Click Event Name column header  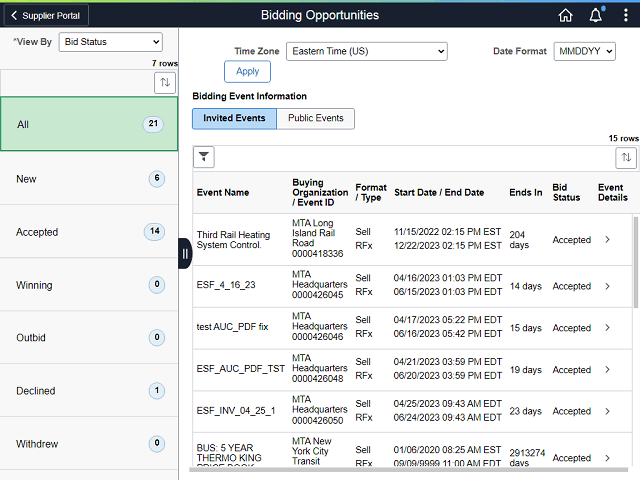click(223, 193)
